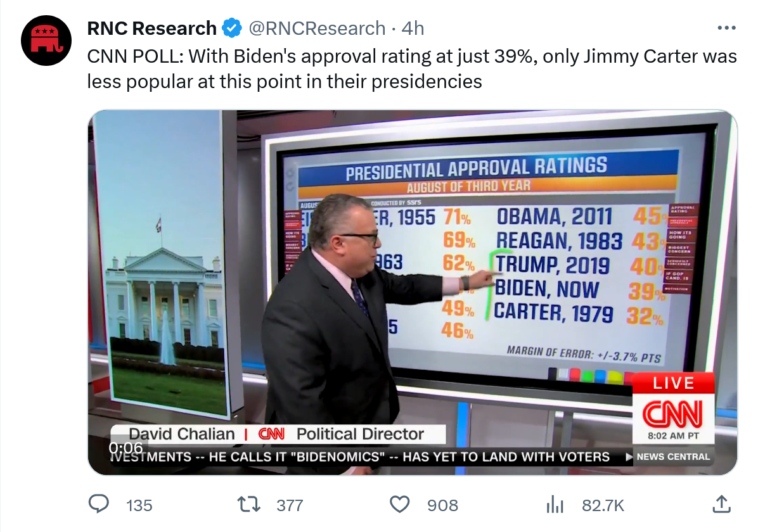Open the 82.7K views count
This screenshot has height=532, width=758.
click(x=603, y=505)
